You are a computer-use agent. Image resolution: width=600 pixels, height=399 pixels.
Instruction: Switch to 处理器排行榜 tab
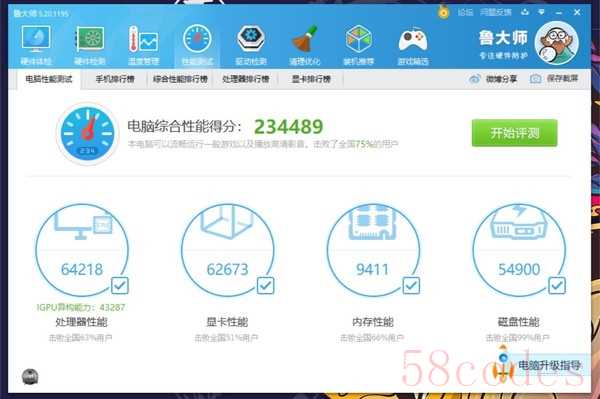point(246,79)
